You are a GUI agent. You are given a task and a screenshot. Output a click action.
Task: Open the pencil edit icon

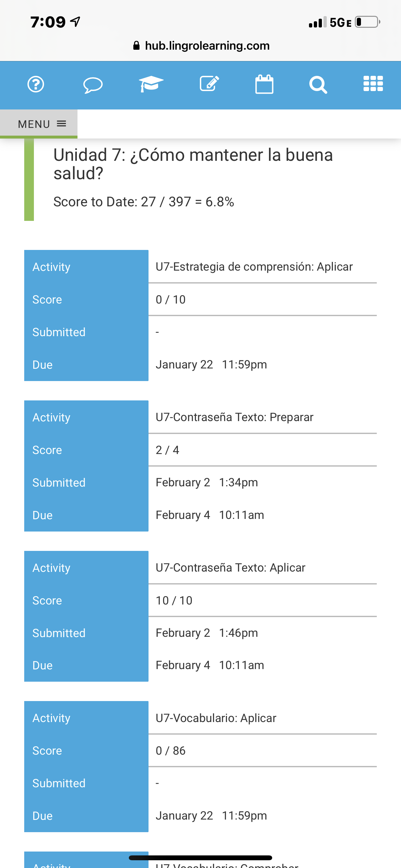click(209, 84)
